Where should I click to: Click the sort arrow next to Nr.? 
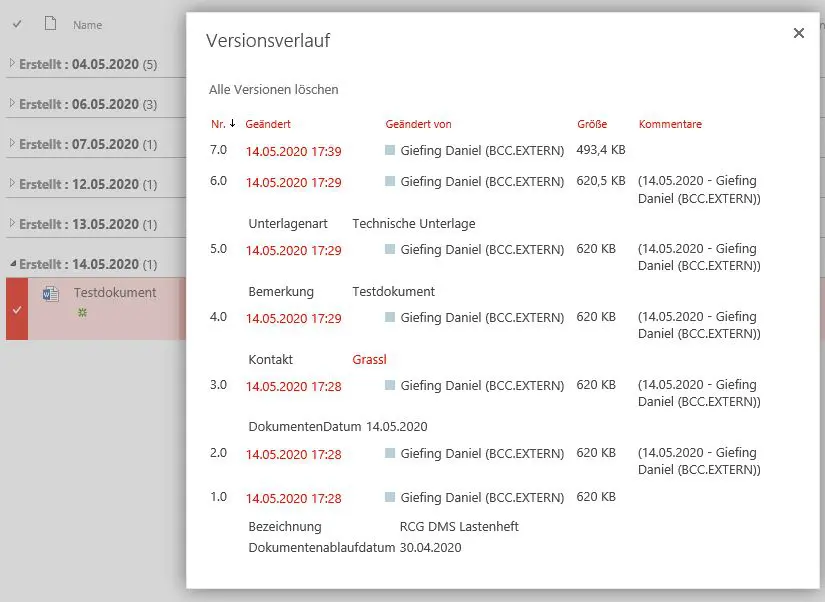click(233, 124)
